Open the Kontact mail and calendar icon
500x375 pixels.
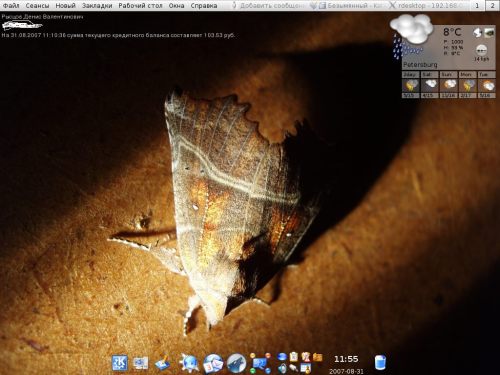click(213, 363)
